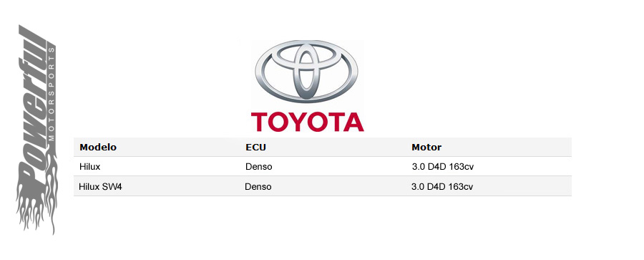The height and width of the screenshot is (260, 644).
Task: Select the Hilux white table row
Action: (x=323, y=167)
